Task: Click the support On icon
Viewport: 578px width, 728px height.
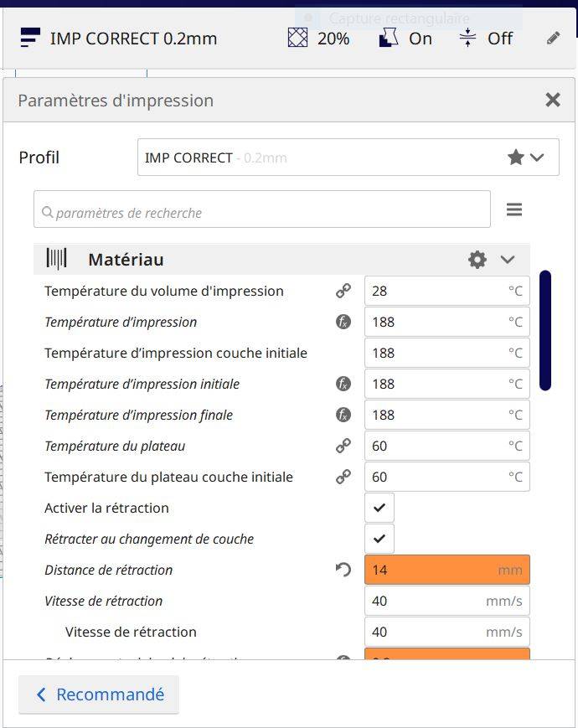Action: 388,38
